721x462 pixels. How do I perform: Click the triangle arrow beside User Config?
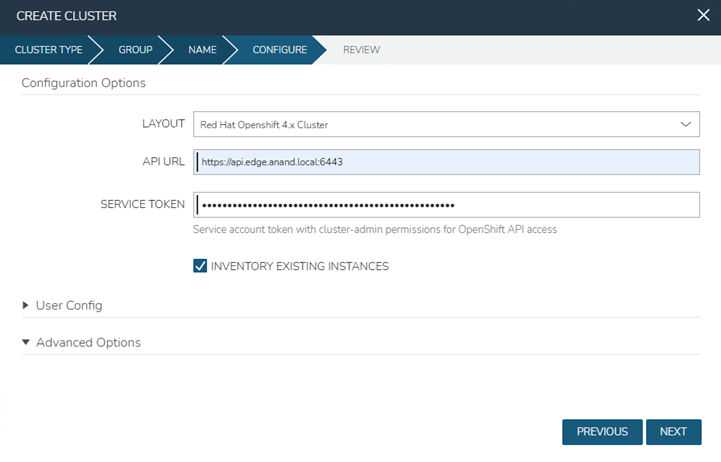26,305
